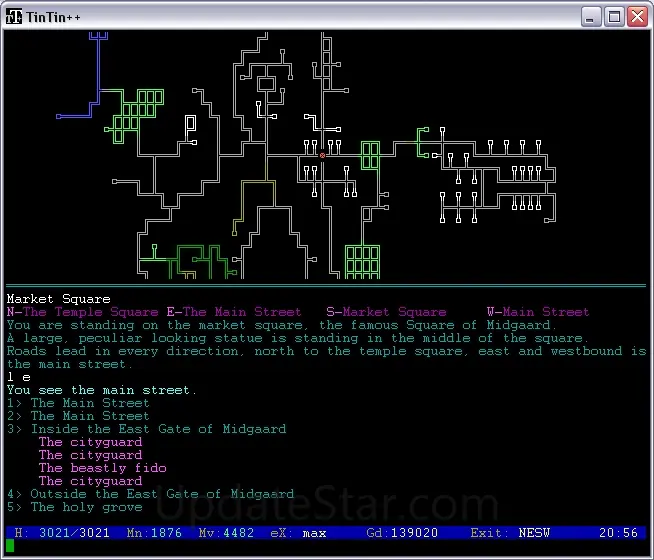
Task: Maximize the TinTin++ window
Action: (x=614, y=15)
